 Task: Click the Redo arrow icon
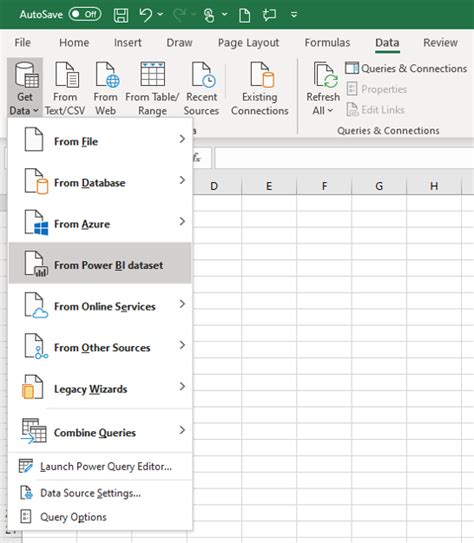click(179, 15)
